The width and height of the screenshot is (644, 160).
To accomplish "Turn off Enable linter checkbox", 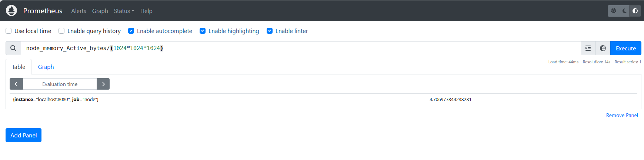I will [x=270, y=31].
